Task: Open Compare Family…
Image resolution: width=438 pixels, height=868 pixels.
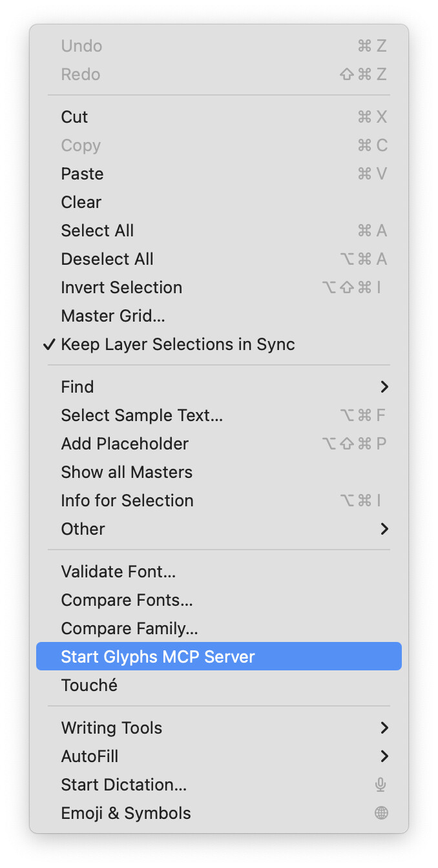Action: (x=129, y=628)
